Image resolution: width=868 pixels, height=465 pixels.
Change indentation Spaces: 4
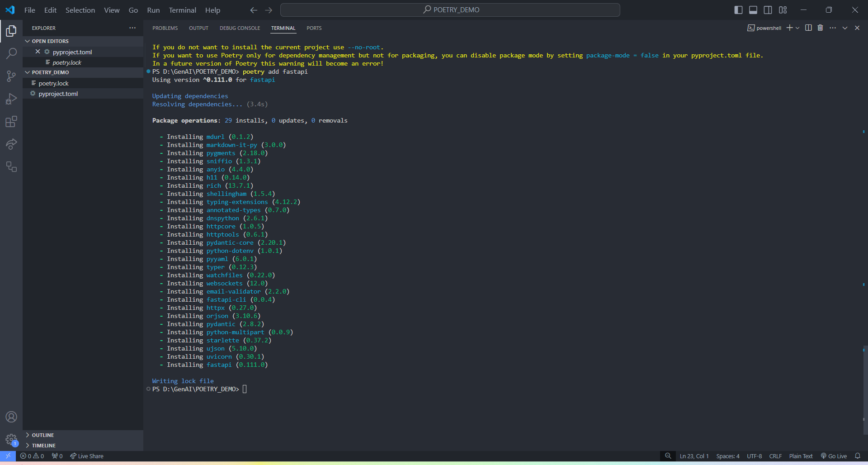pyautogui.click(x=727, y=456)
